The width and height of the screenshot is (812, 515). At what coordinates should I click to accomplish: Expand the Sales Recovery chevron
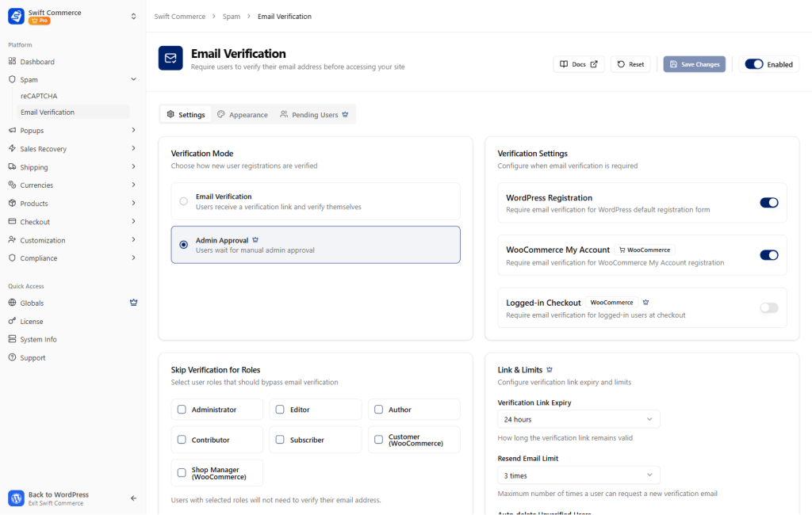pos(133,148)
